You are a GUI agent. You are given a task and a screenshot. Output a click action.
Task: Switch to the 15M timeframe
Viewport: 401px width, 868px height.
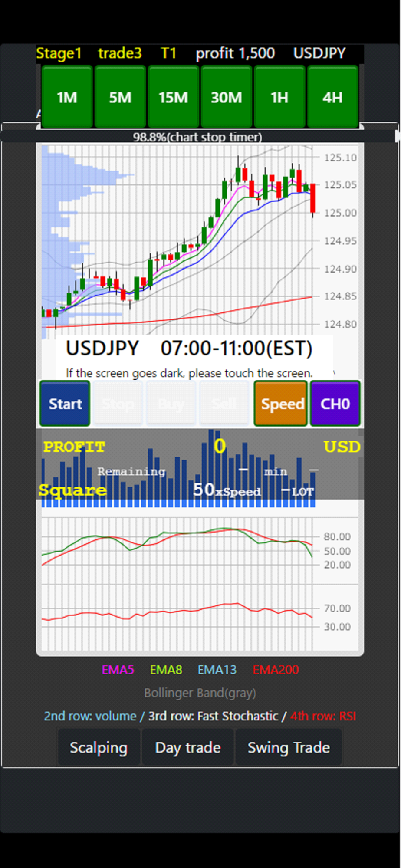[x=173, y=97]
